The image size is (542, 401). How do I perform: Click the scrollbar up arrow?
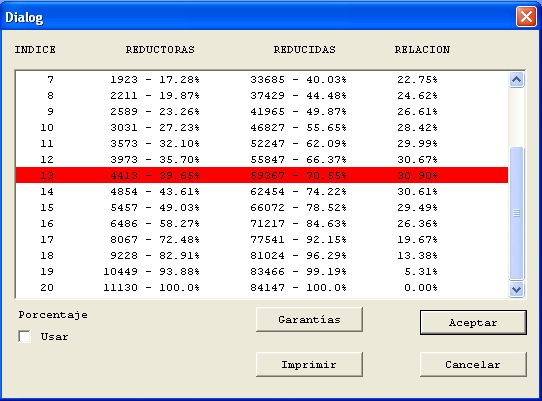(516, 80)
